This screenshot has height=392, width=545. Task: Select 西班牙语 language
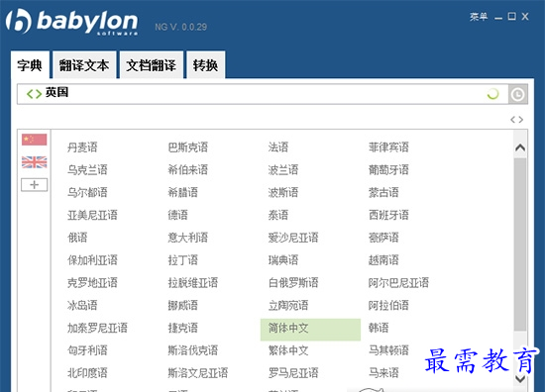click(388, 215)
